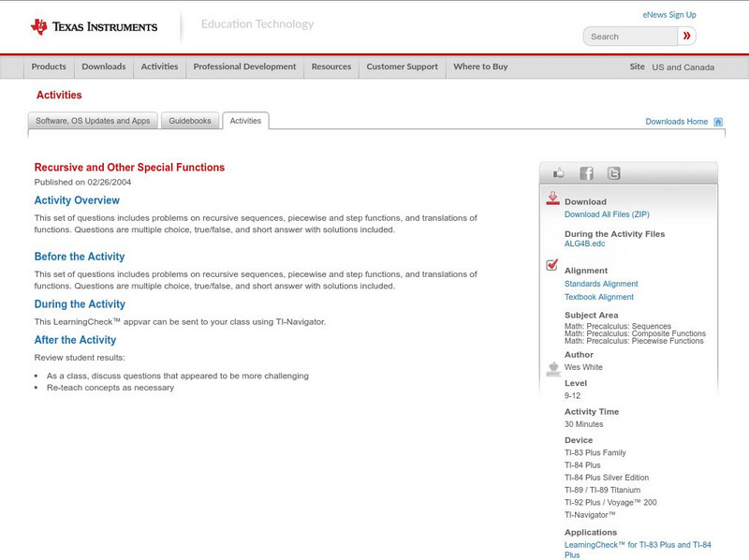
Task: Open the Products menu
Action: (x=49, y=66)
